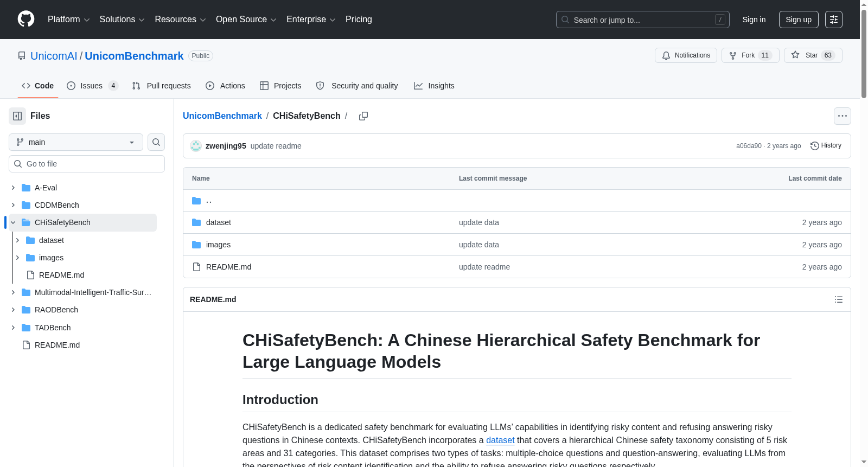Open the update readme commit message

coord(276,146)
